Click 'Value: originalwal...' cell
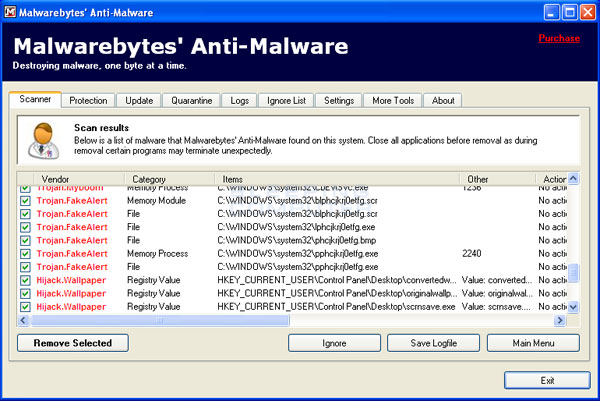The width and height of the screenshot is (600, 401). click(x=497, y=293)
